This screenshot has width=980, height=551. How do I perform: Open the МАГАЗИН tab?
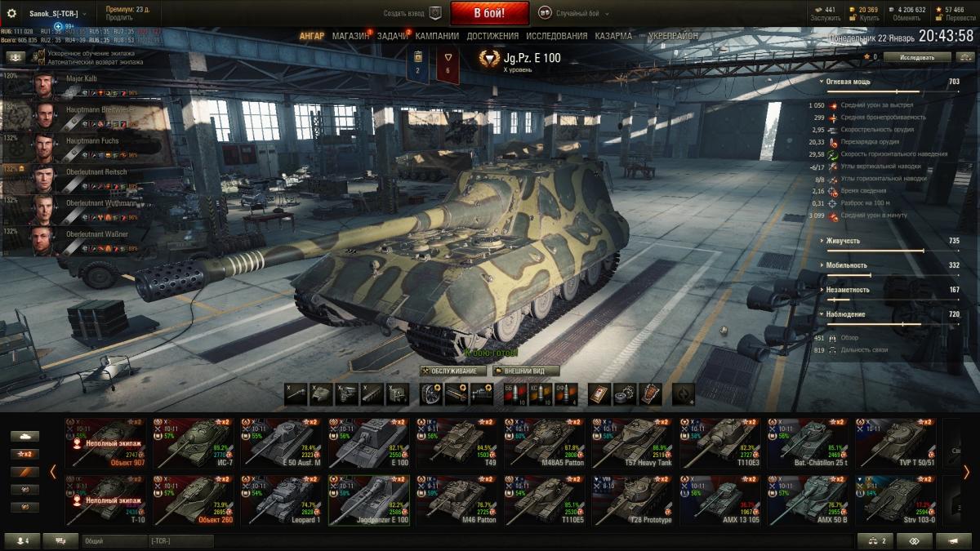351,36
